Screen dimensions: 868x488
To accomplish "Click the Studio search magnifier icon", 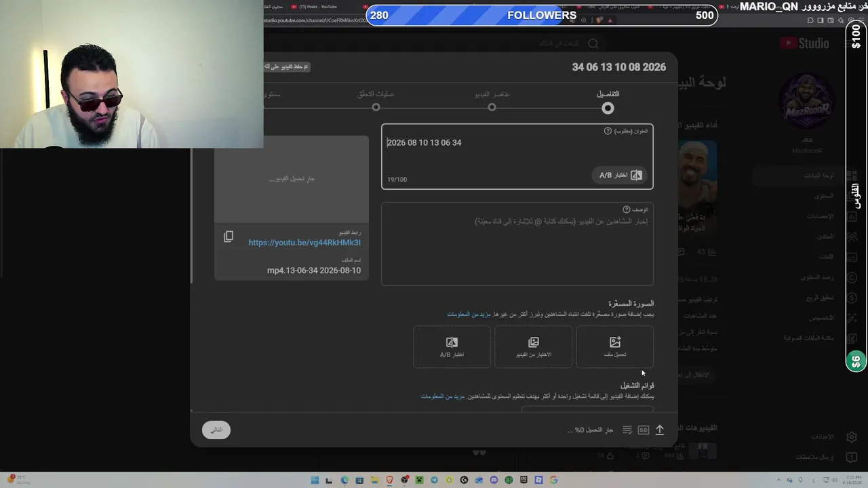I will coord(593,43).
